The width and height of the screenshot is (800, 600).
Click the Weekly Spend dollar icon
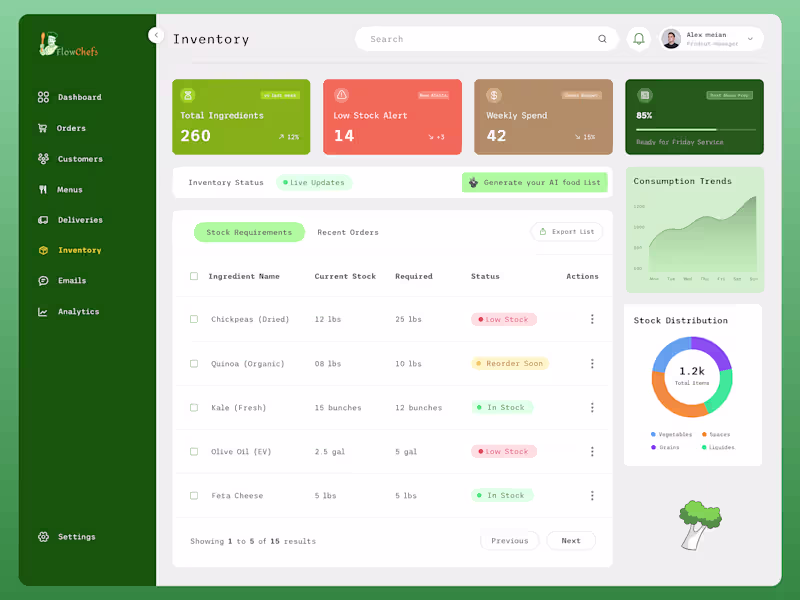click(x=493, y=95)
